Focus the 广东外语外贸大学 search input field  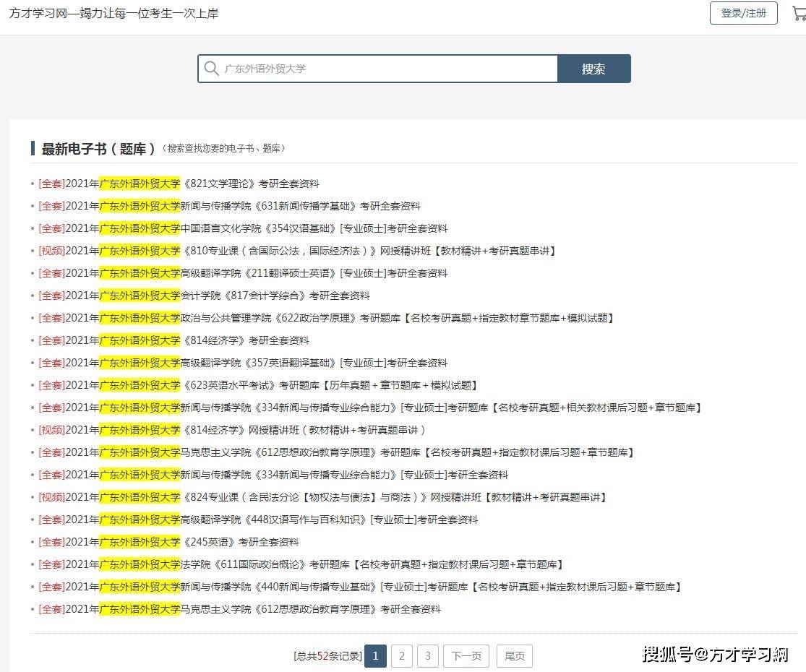[378, 69]
